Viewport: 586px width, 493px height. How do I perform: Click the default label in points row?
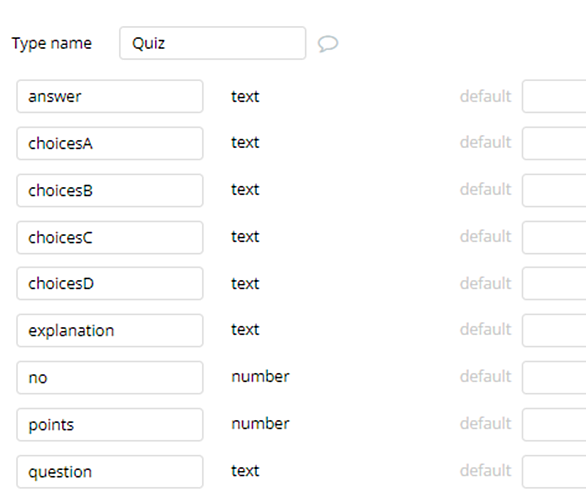485,423
